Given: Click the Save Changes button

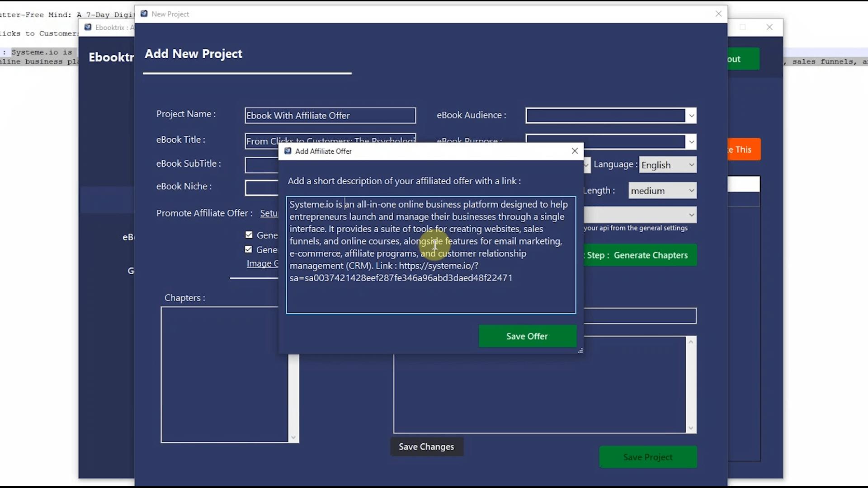Looking at the screenshot, I should [426, 446].
